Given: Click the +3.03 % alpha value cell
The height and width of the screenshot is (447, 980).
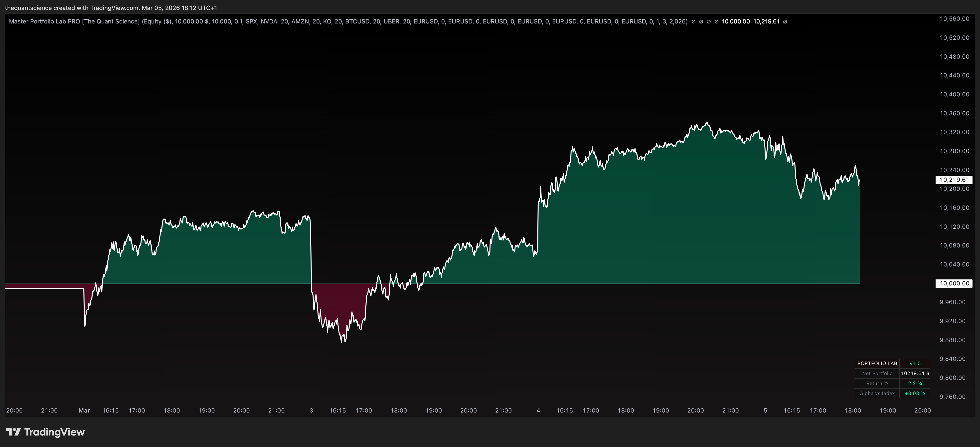Looking at the screenshot, I should pos(915,393).
